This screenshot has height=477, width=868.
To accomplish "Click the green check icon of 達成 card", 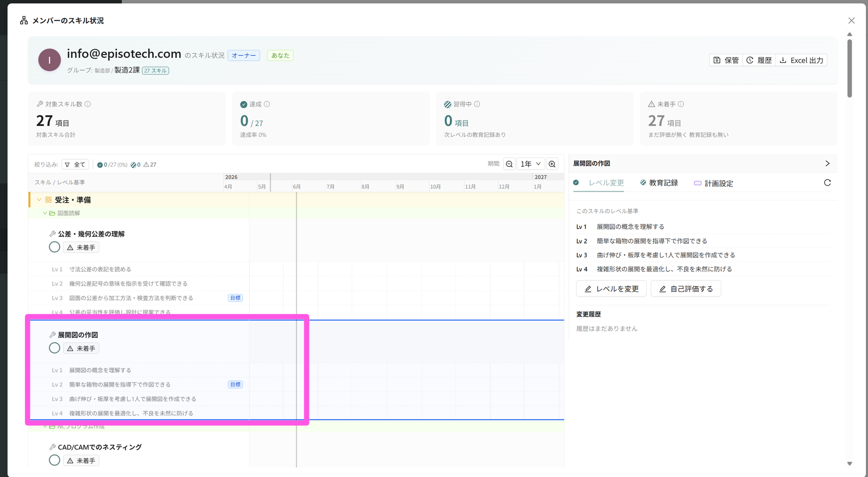I will [x=244, y=104].
